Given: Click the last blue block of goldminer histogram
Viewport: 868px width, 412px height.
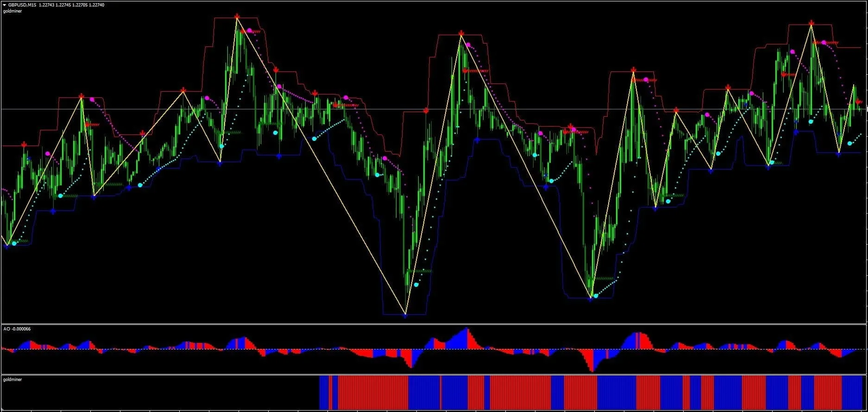Looking at the screenshot, I should pyautogui.click(x=851, y=393).
